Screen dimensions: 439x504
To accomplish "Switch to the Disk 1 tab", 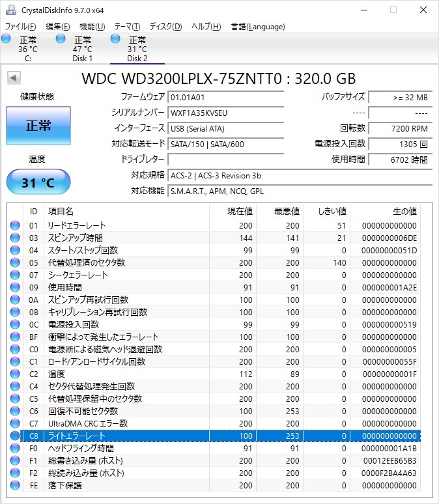I will tap(82, 49).
